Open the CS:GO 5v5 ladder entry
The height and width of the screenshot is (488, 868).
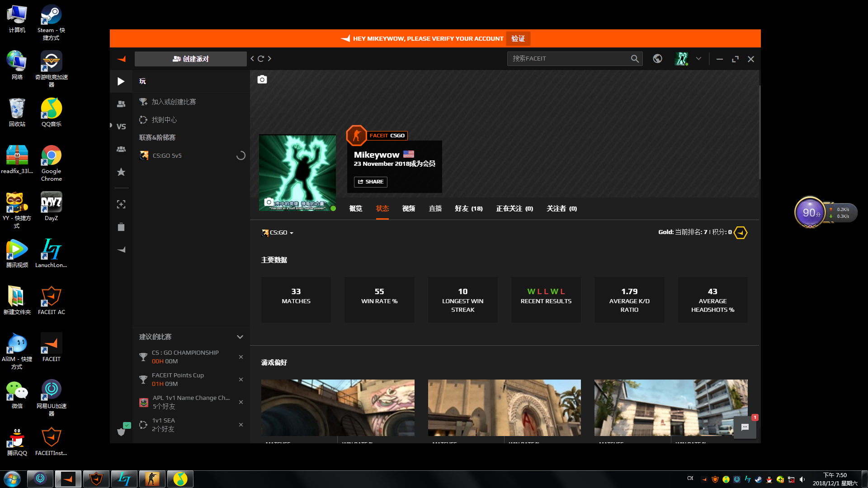pyautogui.click(x=192, y=155)
